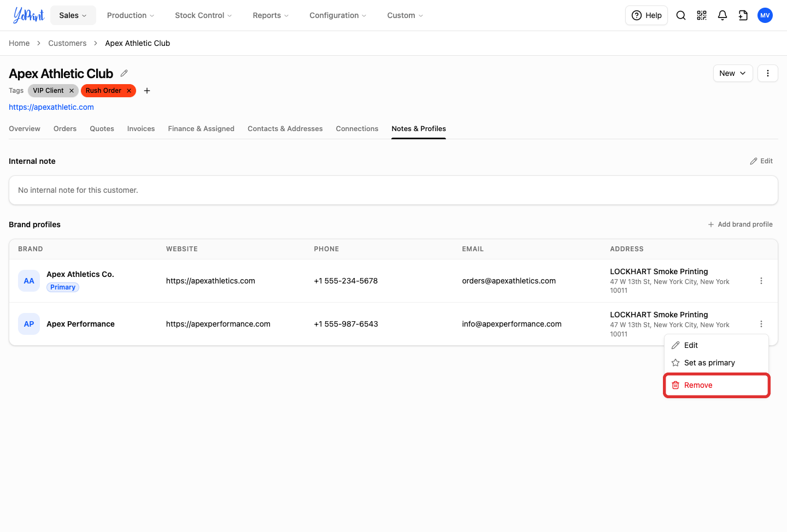Open row options for Apex Athletics Co.
The image size is (787, 532).
coord(761,281)
